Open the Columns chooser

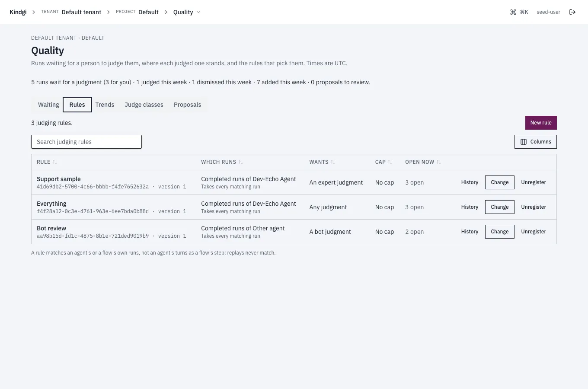pyautogui.click(x=536, y=142)
